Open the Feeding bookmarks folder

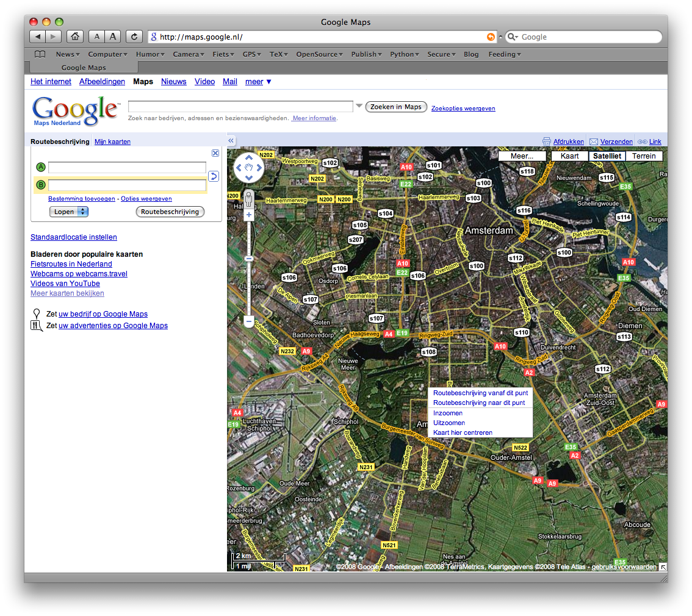(505, 54)
